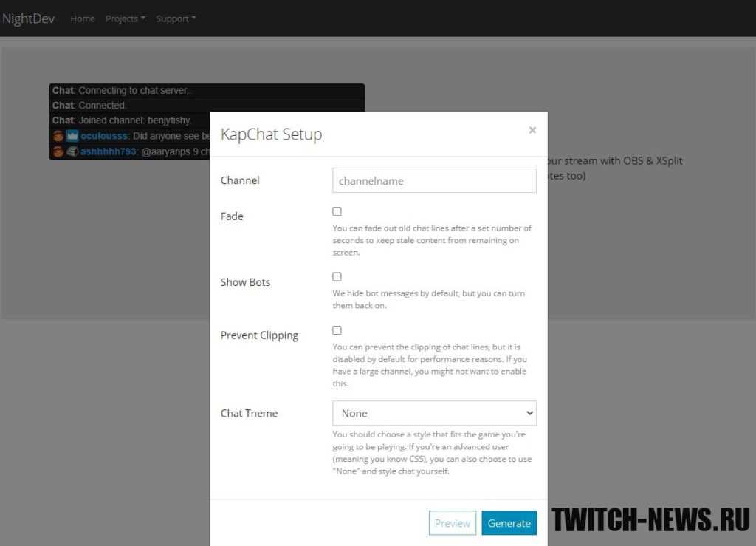Click the avatar icon on oculousss row
The width and height of the screenshot is (756, 546).
click(58, 136)
